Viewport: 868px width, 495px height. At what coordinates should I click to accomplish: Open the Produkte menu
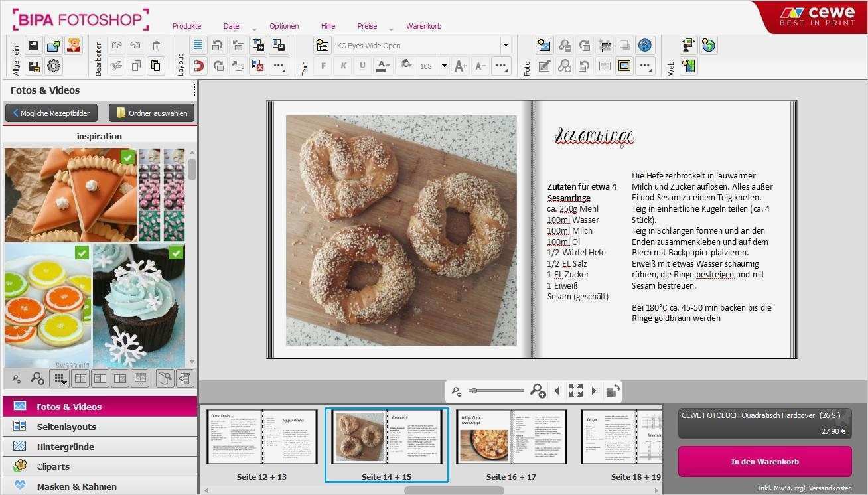(x=186, y=26)
